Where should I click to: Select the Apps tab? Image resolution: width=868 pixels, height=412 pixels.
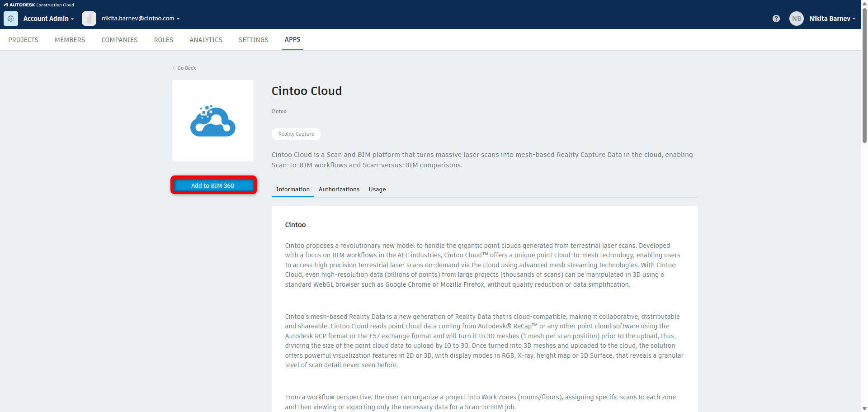click(x=292, y=40)
